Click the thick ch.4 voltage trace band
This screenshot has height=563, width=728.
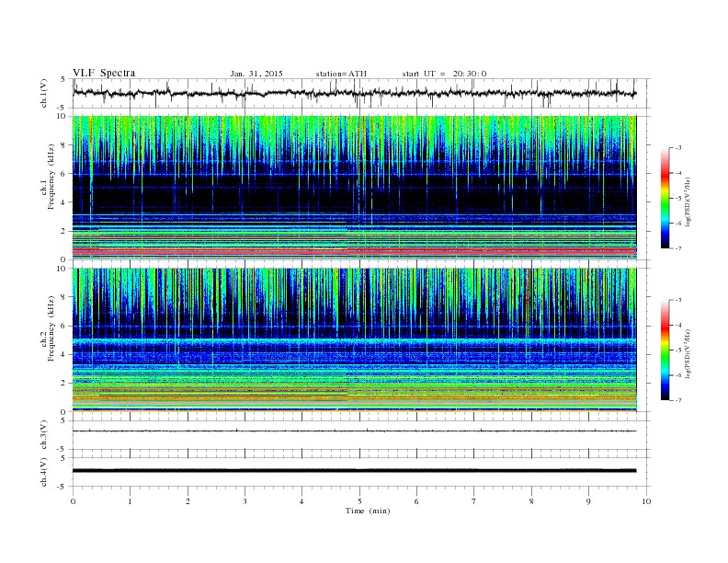point(354,471)
